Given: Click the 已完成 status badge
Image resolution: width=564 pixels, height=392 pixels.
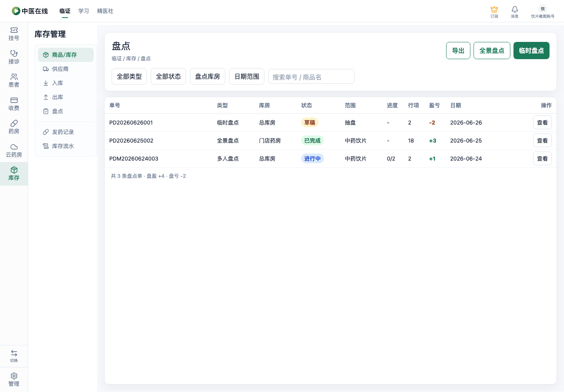Looking at the screenshot, I should [x=313, y=141].
